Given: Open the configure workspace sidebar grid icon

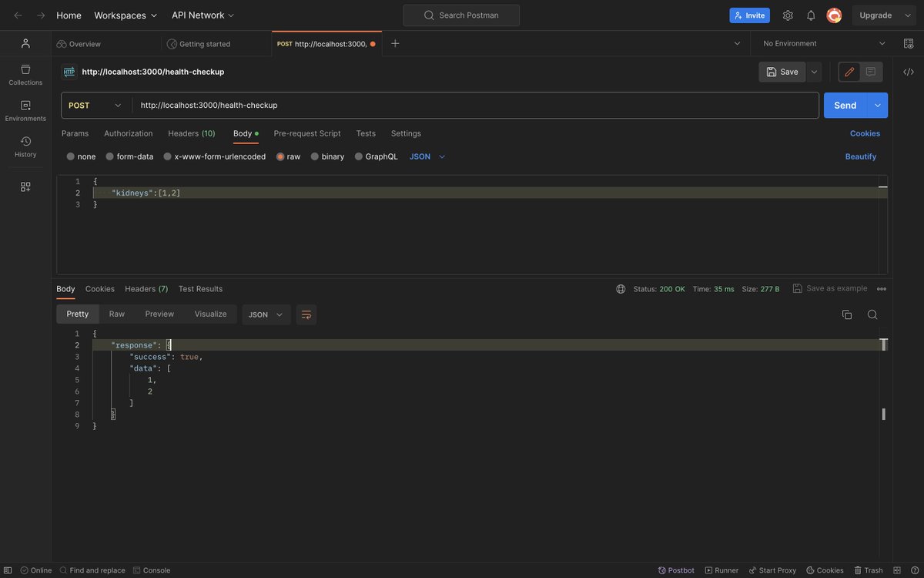Looking at the screenshot, I should [x=25, y=187].
